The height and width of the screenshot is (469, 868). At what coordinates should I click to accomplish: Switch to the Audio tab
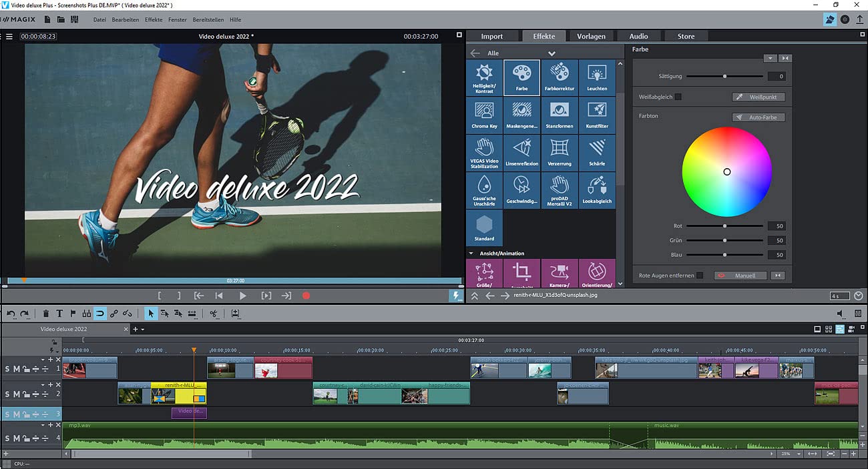tap(638, 36)
